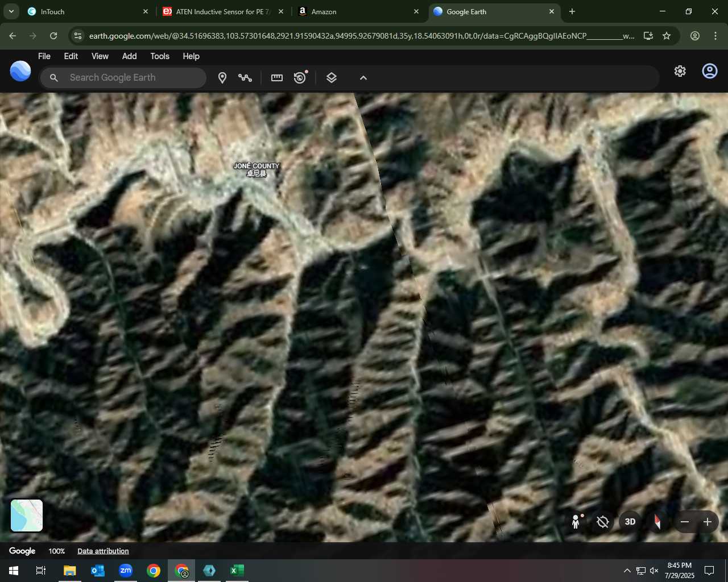Open the File menu
Screen dimensions: 728x582
point(44,56)
